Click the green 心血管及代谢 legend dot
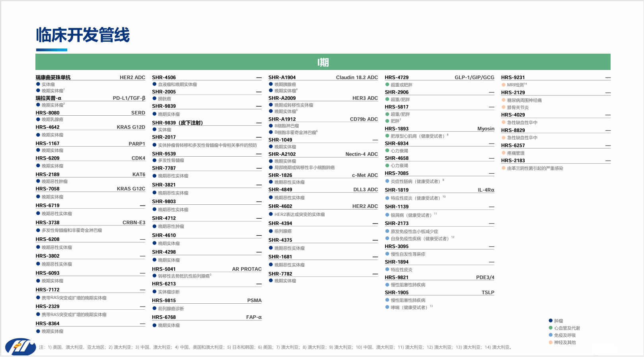644x357 pixels. (551, 328)
